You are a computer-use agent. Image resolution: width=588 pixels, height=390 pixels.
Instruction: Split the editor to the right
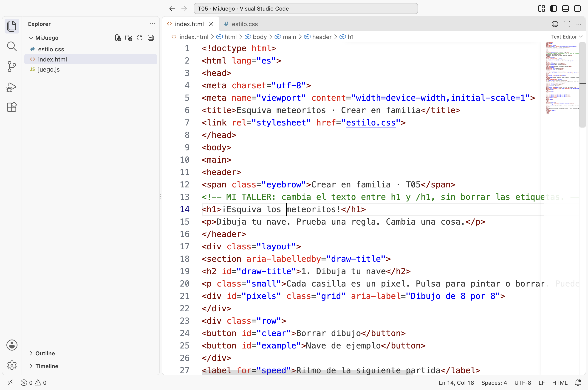(x=567, y=24)
